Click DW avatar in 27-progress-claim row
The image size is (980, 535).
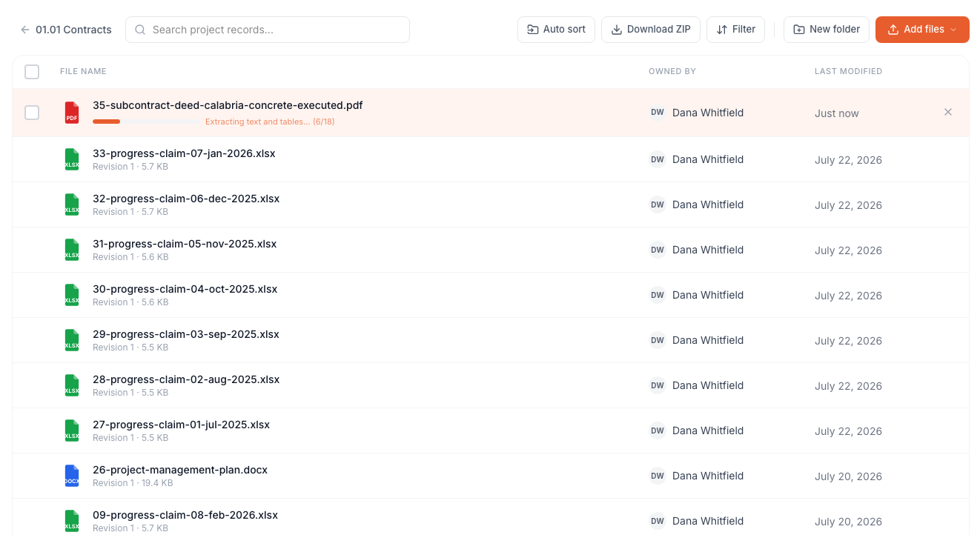[x=658, y=431]
